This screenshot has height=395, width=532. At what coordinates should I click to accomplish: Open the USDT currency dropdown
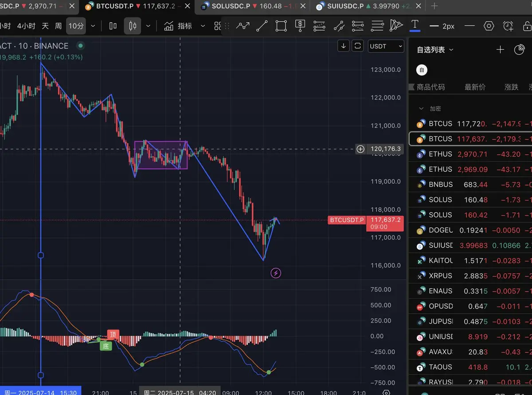(x=386, y=46)
